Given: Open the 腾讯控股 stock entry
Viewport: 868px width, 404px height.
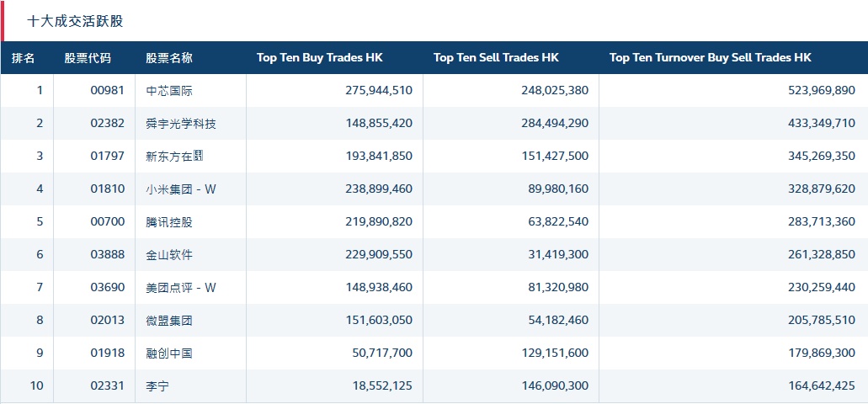Looking at the screenshot, I should [169, 221].
